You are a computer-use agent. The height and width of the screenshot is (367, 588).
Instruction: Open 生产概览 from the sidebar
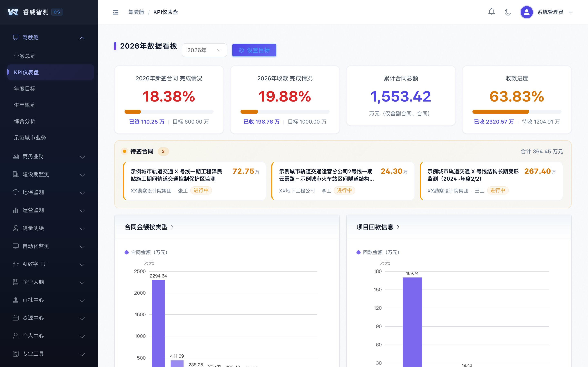point(25,105)
